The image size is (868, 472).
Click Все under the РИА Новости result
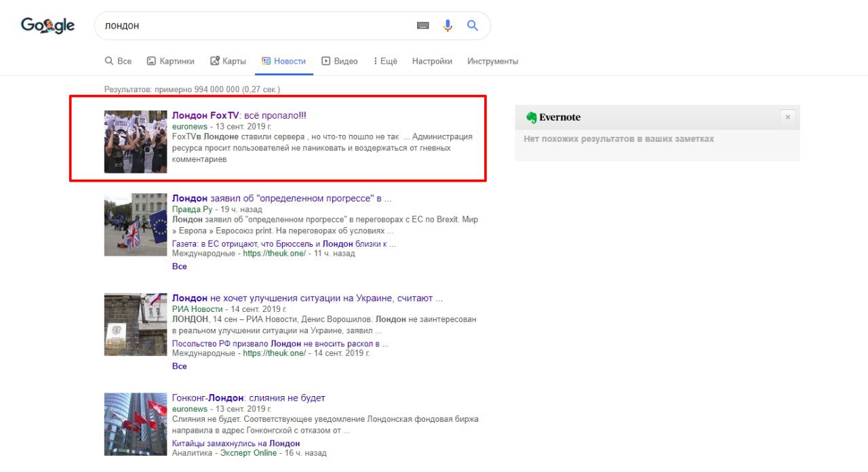(179, 366)
